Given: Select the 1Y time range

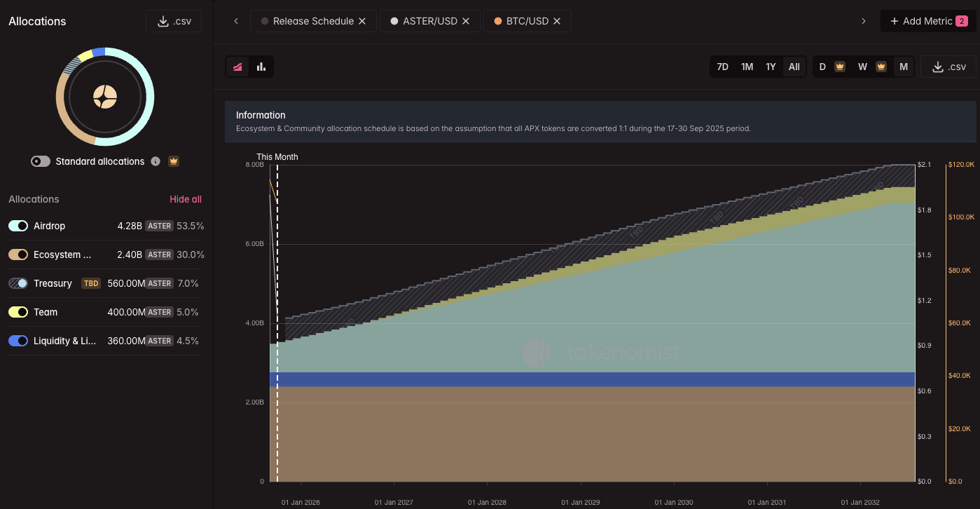Looking at the screenshot, I should coord(771,67).
